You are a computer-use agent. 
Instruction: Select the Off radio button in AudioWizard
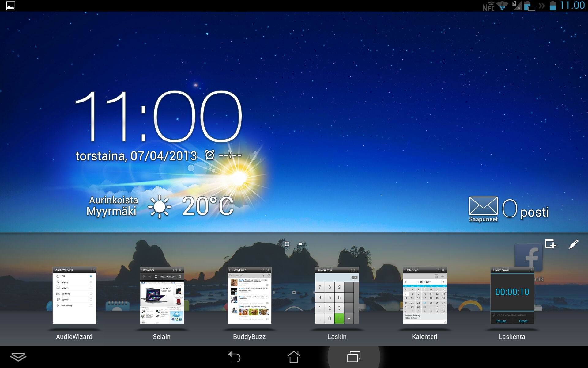point(91,276)
